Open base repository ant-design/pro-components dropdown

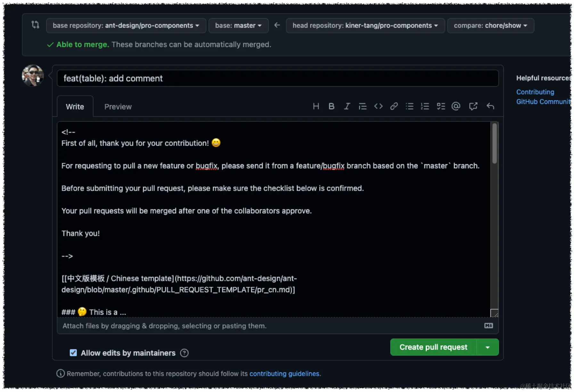pyautogui.click(x=126, y=26)
